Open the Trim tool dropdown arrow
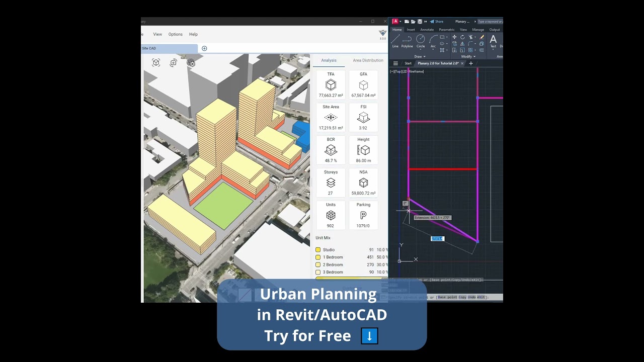Image resolution: width=644 pixels, height=362 pixels. click(475, 37)
